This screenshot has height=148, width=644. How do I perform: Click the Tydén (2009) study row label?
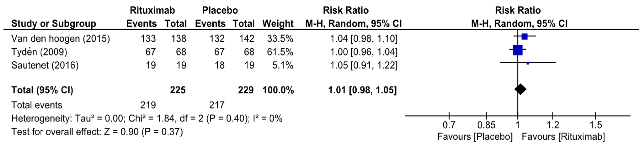(39, 52)
